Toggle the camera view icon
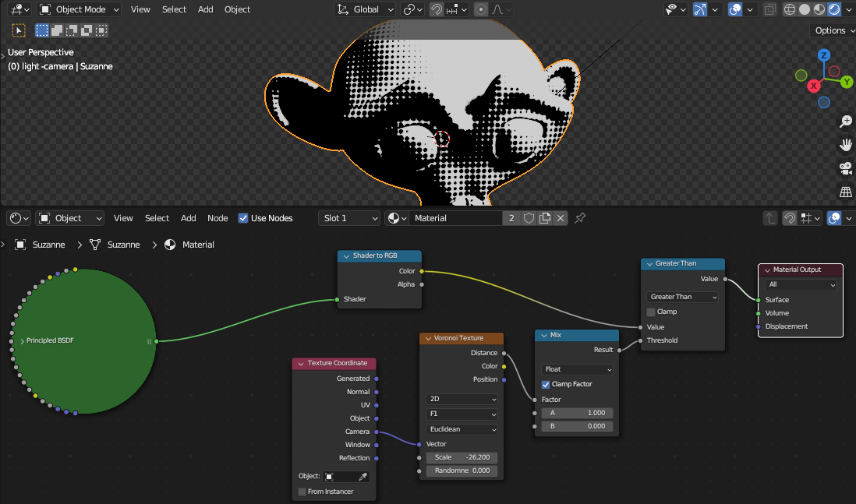Screen dimensions: 856x504 [x=846, y=168]
